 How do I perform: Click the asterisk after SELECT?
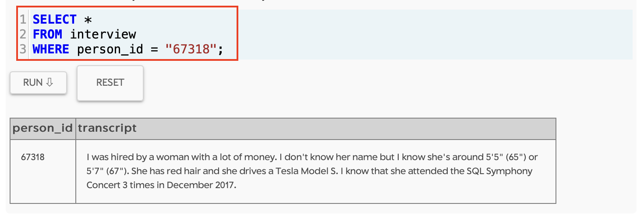88,19
